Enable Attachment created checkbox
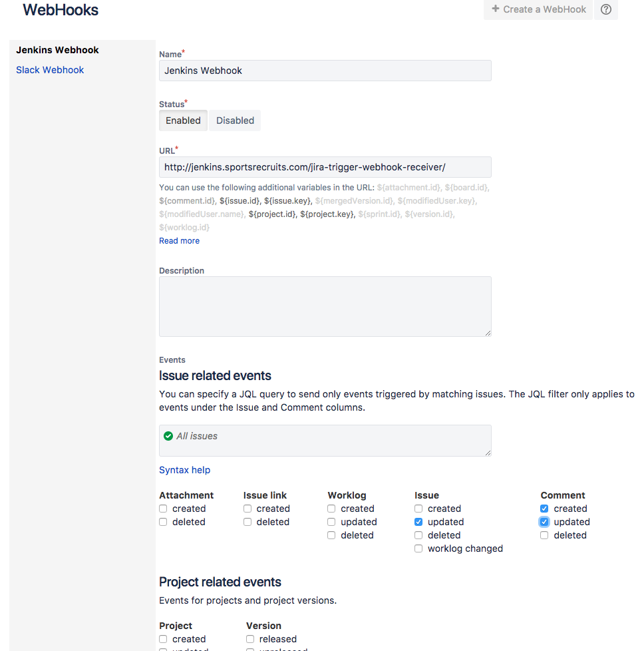The width and height of the screenshot is (644, 651). pos(163,509)
